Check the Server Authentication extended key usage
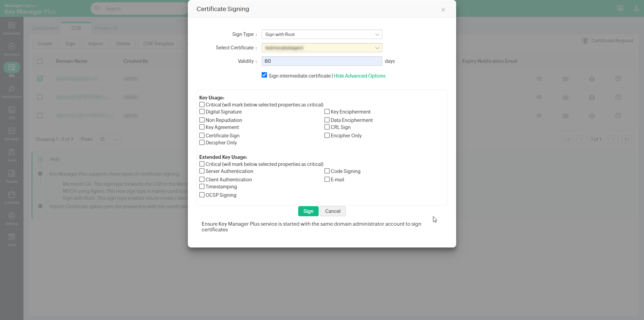Image resolution: width=644 pixels, height=320 pixels. 202,171
